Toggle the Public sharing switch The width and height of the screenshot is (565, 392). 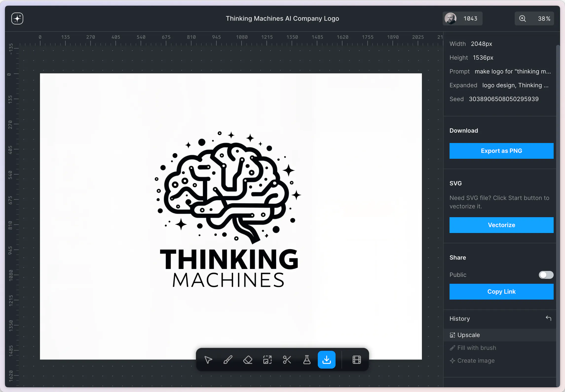546,275
